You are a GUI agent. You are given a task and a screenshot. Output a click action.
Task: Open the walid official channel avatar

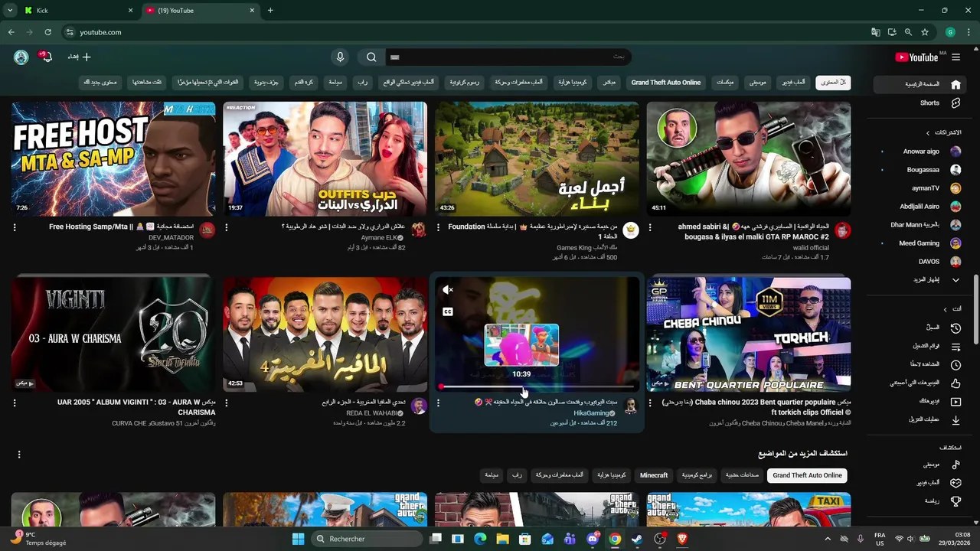[842, 230]
